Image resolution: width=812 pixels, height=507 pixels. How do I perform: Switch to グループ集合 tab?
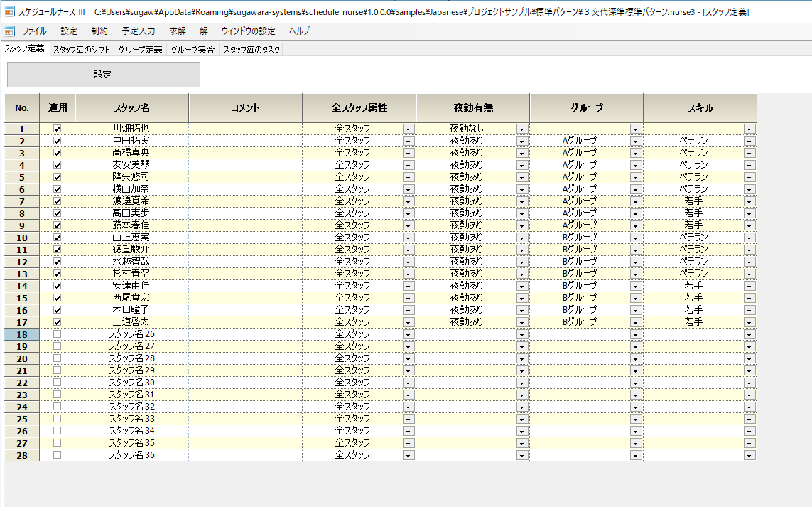point(192,50)
